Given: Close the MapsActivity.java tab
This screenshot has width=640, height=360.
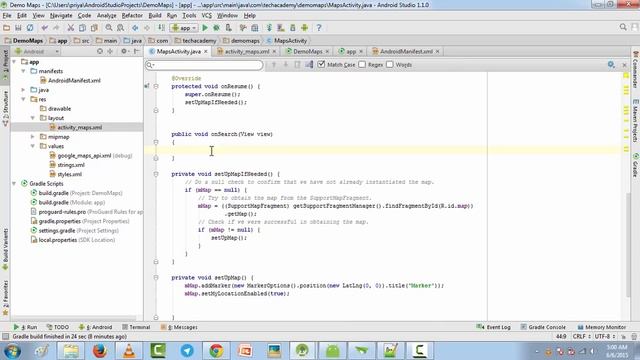Looking at the screenshot, I should point(206,51).
